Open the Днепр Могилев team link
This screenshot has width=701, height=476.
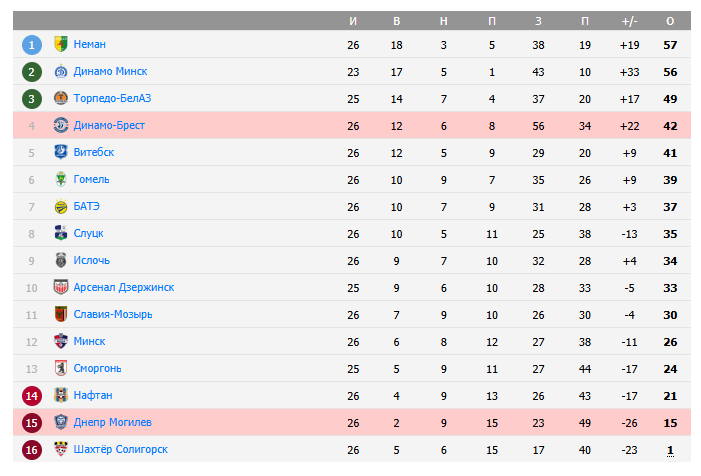point(112,422)
